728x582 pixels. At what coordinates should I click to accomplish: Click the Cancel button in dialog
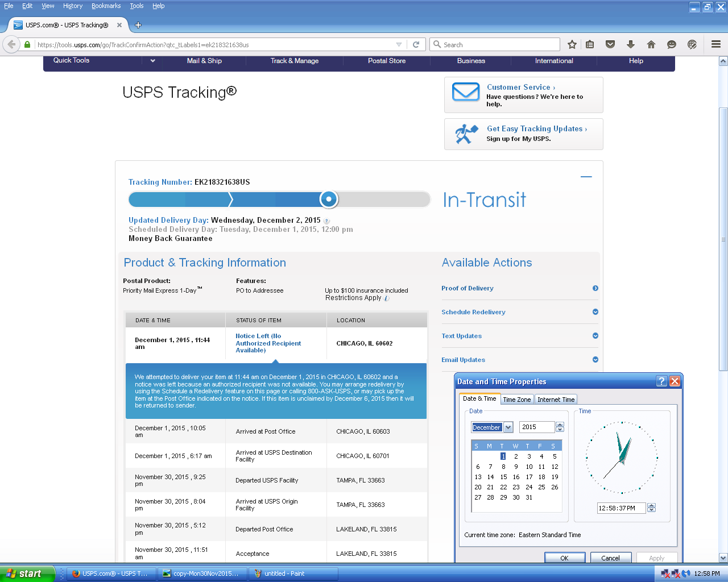[x=610, y=558]
